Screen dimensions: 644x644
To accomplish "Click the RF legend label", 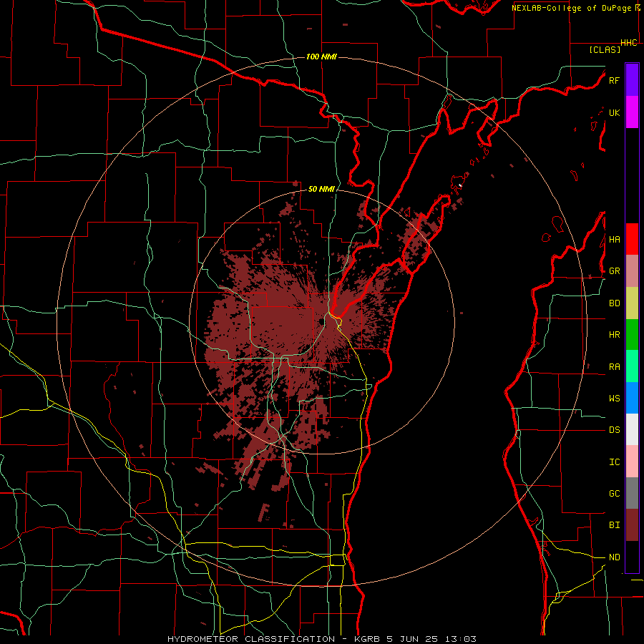I will (614, 80).
